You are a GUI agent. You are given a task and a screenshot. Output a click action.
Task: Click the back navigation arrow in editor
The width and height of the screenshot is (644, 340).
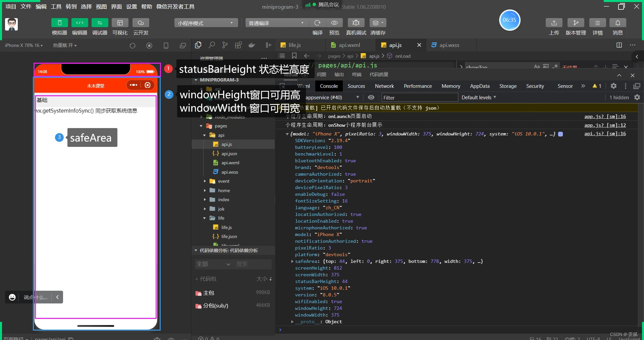pos(307,56)
